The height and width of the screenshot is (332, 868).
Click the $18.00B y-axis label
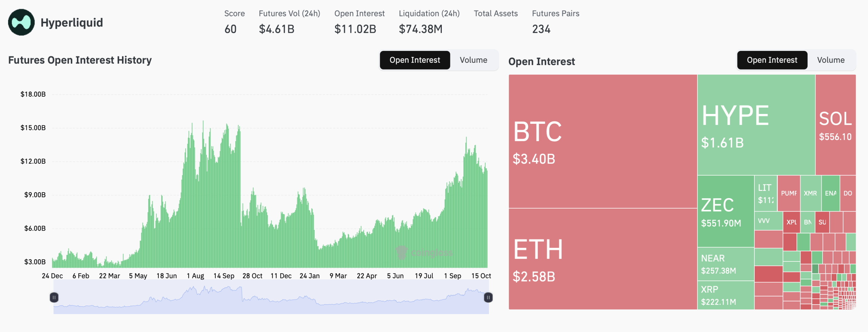point(33,94)
